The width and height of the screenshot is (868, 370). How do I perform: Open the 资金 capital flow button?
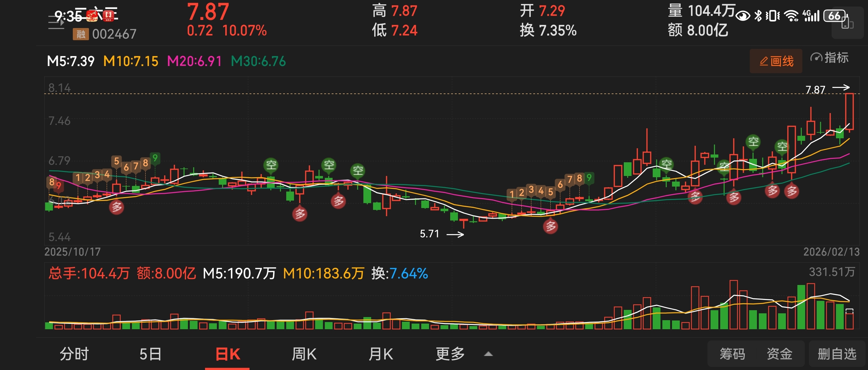click(x=779, y=354)
